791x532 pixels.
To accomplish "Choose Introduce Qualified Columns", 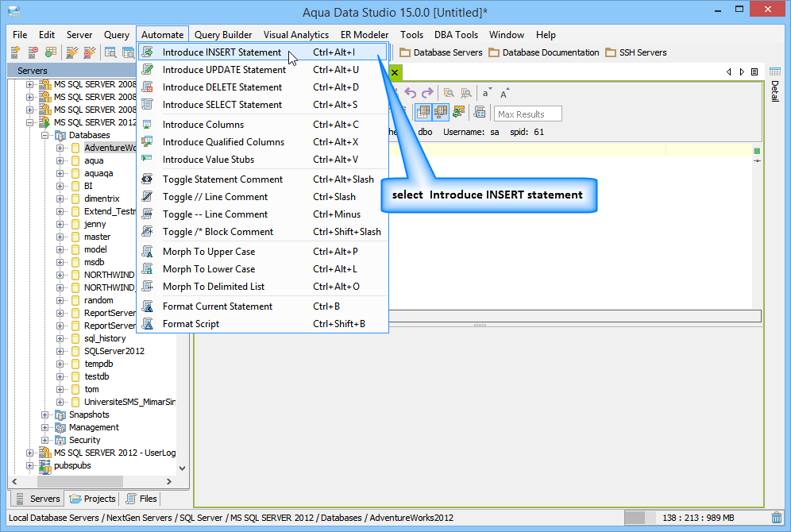I will (x=262, y=142).
